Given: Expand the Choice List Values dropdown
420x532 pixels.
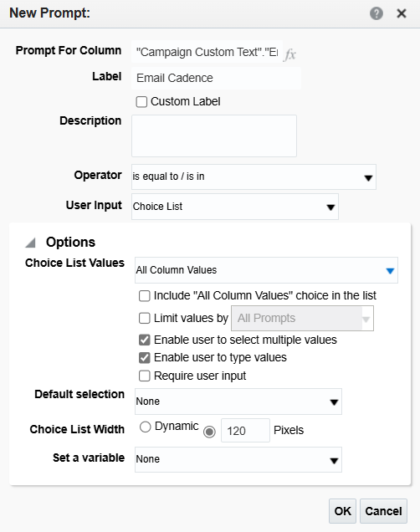Looking at the screenshot, I should pyautogui.click(x=266, y=270).
